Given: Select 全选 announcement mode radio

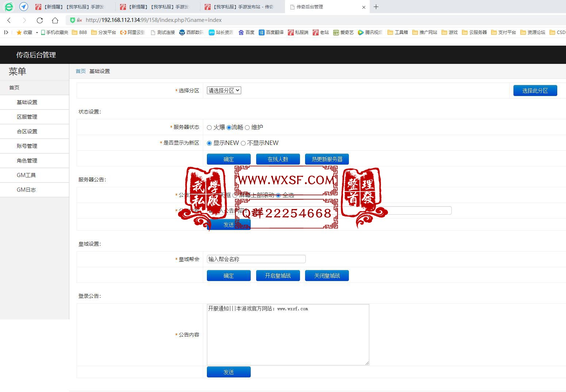Looking at the screenshot, I should pos(278,195).
